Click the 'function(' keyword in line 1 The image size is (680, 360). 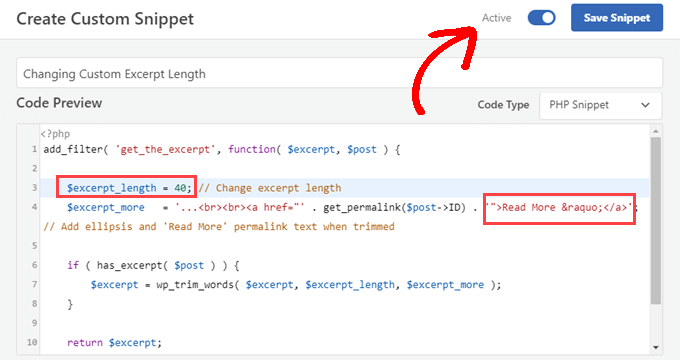pyautogui.click(x=255, y=150)
